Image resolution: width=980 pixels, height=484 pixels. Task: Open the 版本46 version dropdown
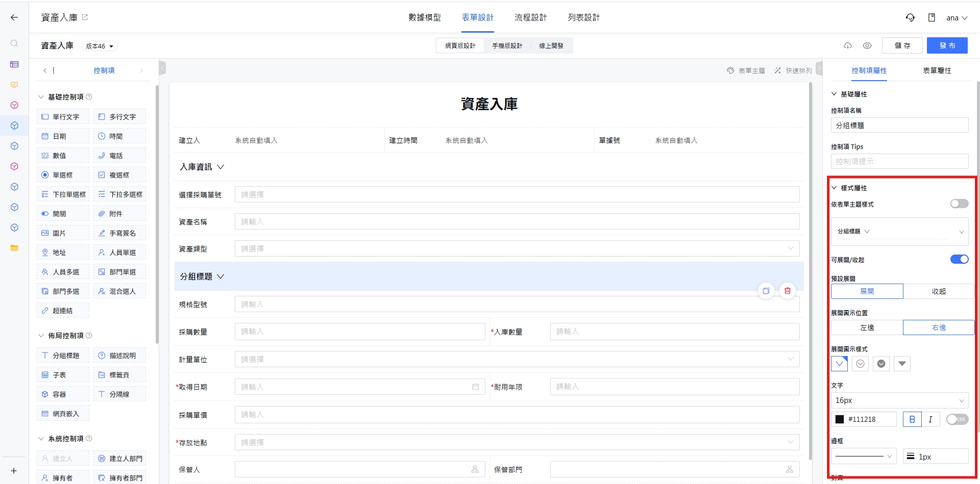pos(100,46)
